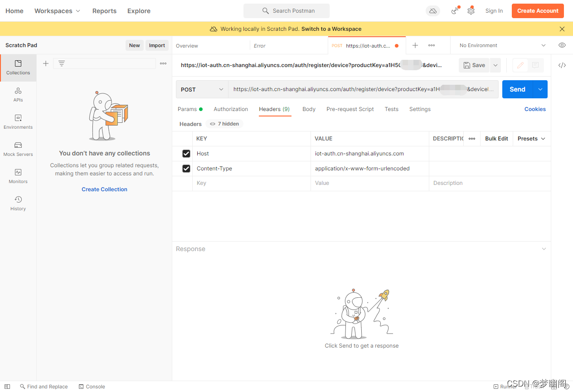This screenshot has height=392, width=573.
Task: Open the code snippet panel icon
Action: click(x=562, y=65)
